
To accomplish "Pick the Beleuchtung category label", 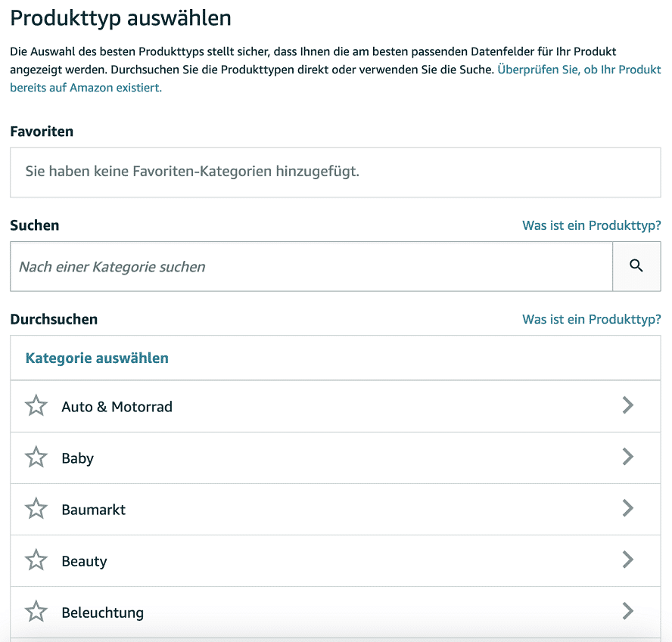I will coord(102,613).
